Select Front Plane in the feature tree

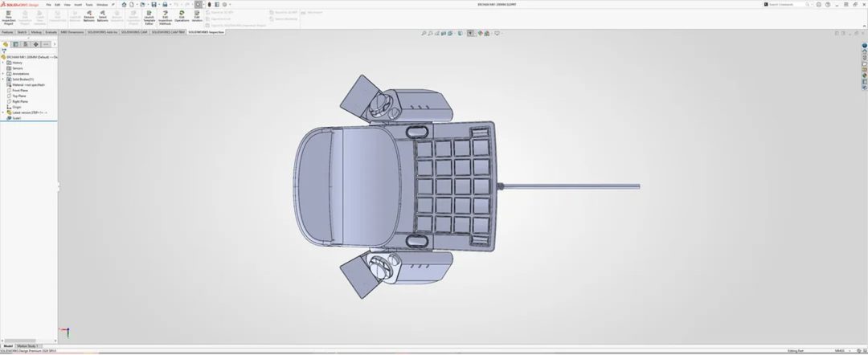[x=20, y=91]
